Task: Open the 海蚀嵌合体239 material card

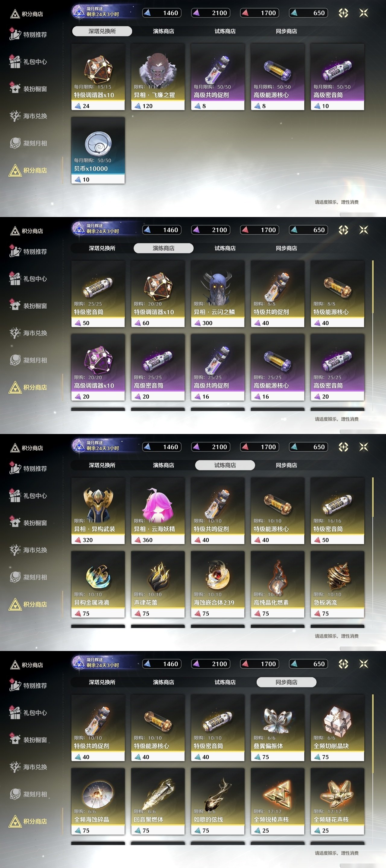Action: click(x=218, y=584)
